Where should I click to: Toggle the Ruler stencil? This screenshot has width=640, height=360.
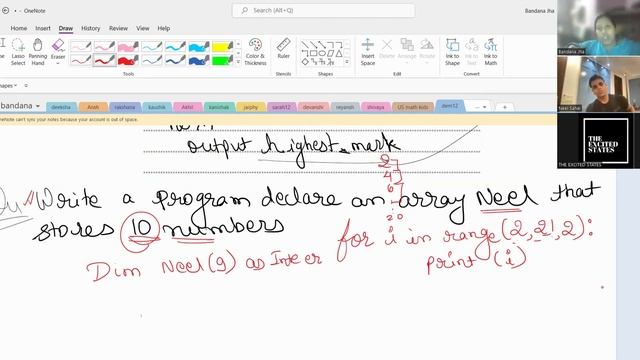(x=283, y=49)
